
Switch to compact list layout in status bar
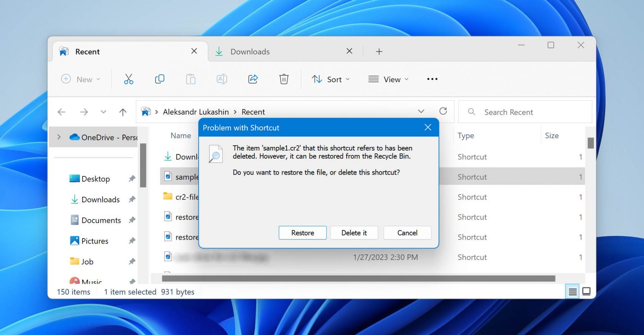point(572,291)
